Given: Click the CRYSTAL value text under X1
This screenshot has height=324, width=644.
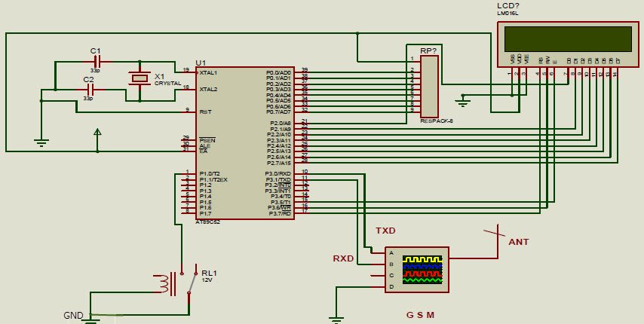Looking at the screenshot, I should click(x=168, y=83).
